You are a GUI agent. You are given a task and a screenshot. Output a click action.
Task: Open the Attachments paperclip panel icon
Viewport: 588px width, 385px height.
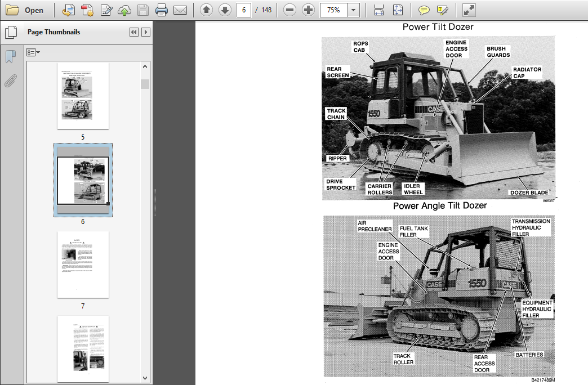click(x=11, y=80)
